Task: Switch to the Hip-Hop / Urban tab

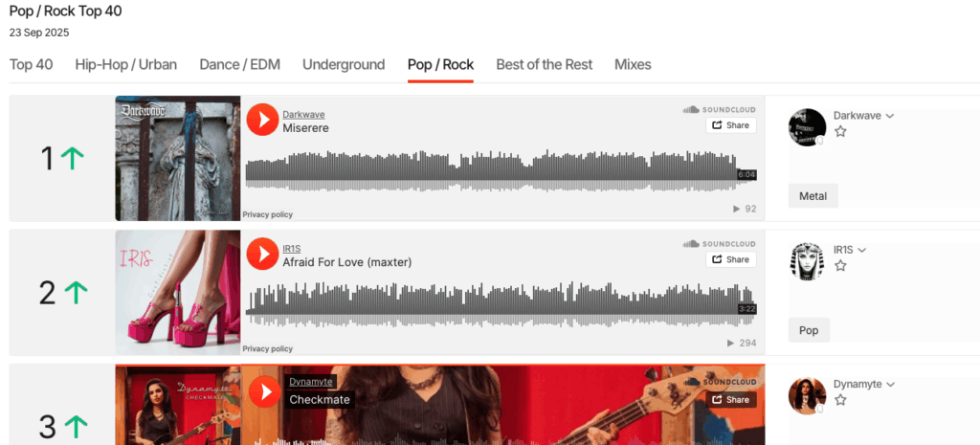Action: click(125, 64)
